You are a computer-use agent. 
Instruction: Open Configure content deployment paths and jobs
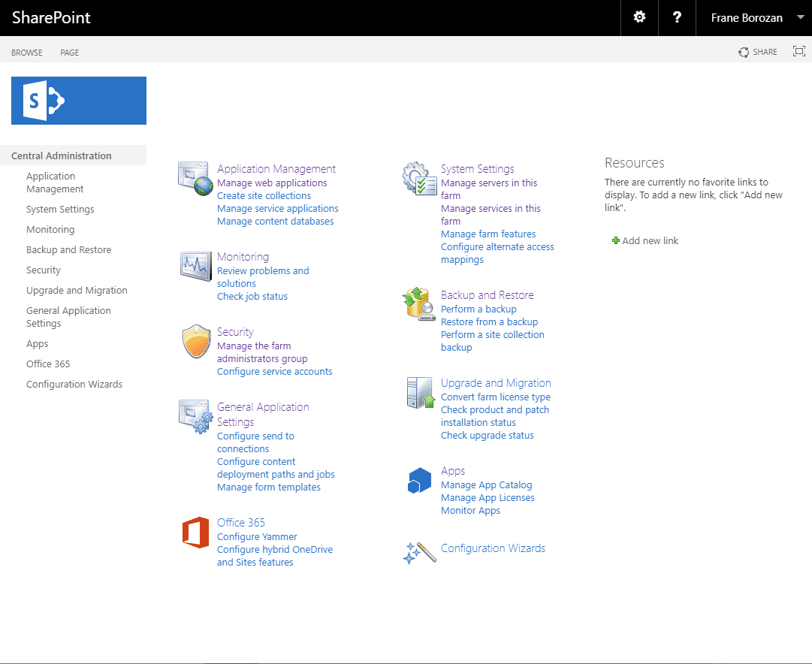(276, 468)
